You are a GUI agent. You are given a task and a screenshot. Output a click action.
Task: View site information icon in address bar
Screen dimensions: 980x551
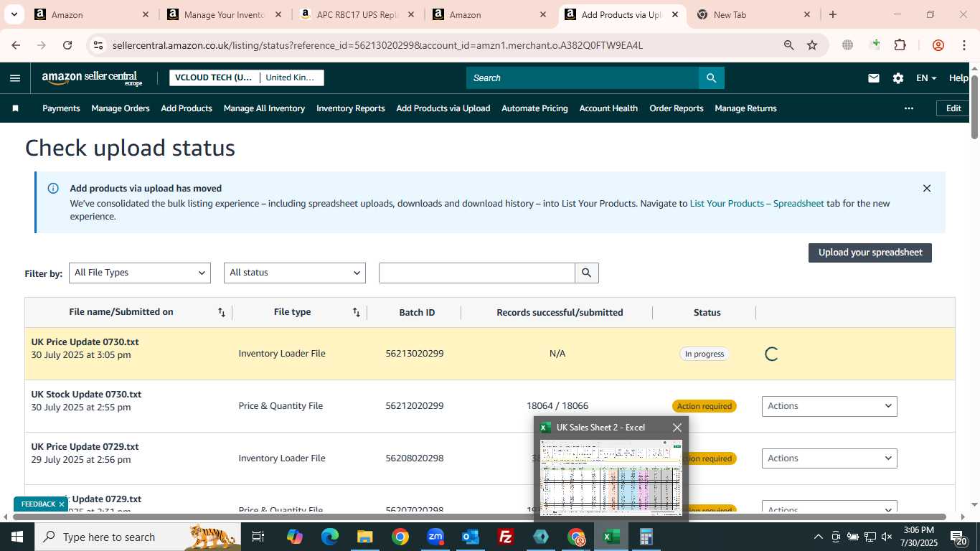point(98,45)
